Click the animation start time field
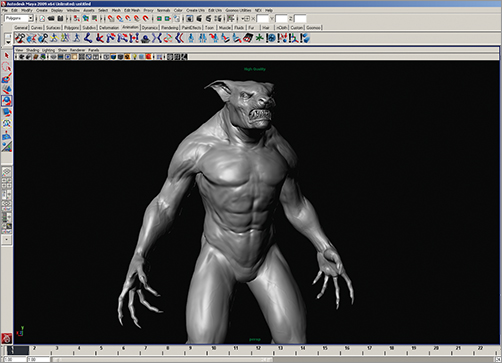 tap(14, 359)
